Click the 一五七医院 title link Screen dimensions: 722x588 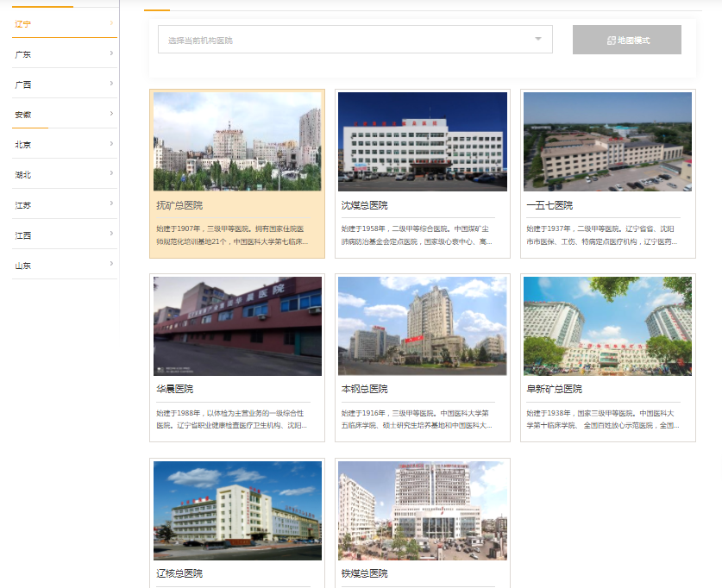point(549,205)
